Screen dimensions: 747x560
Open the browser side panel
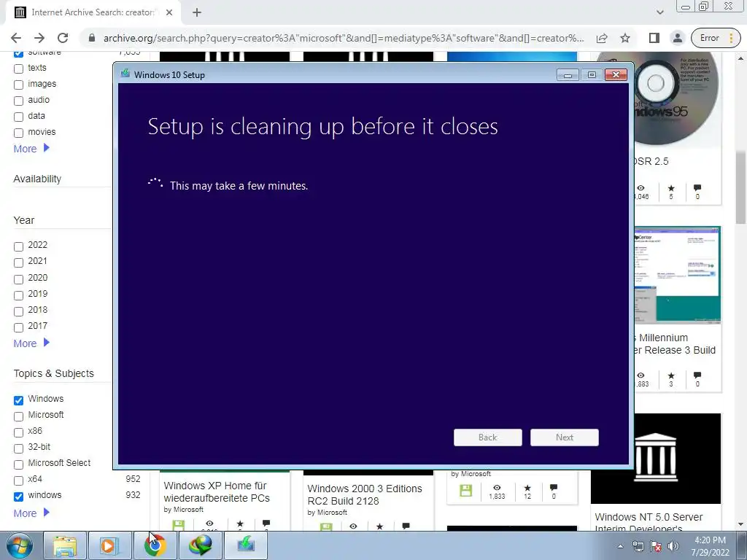654,38
